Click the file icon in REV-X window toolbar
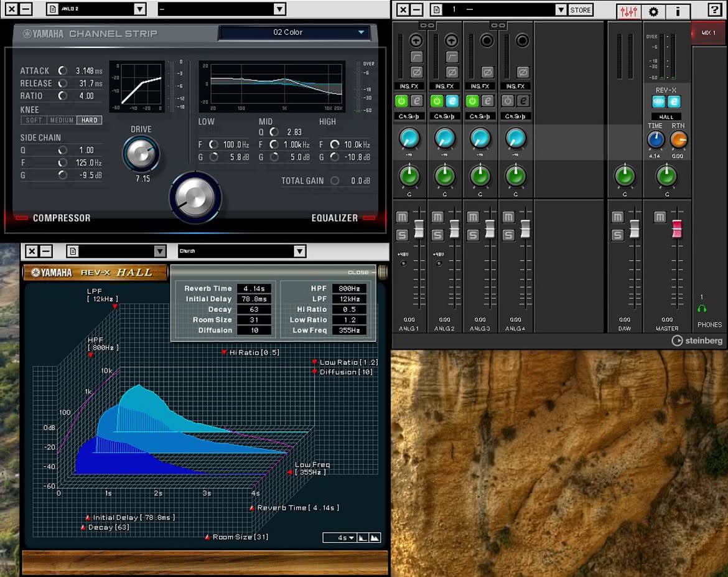 click(x=73, y=251)
